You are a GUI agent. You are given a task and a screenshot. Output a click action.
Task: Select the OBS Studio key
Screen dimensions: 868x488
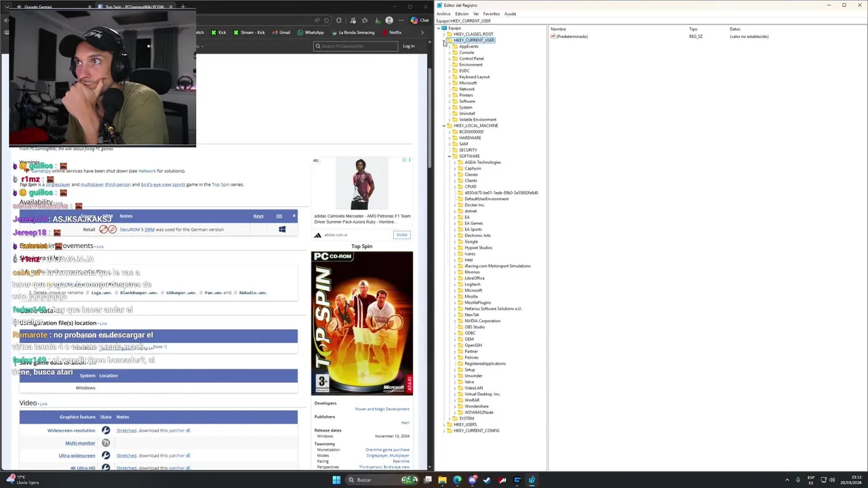(475, 327)
